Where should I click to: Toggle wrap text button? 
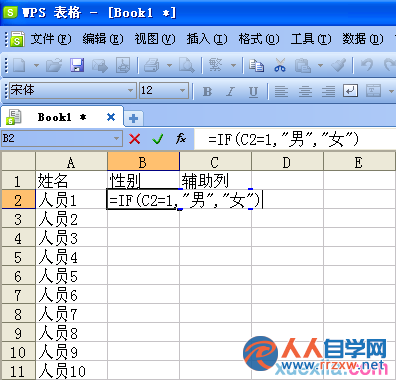point(350,91)
